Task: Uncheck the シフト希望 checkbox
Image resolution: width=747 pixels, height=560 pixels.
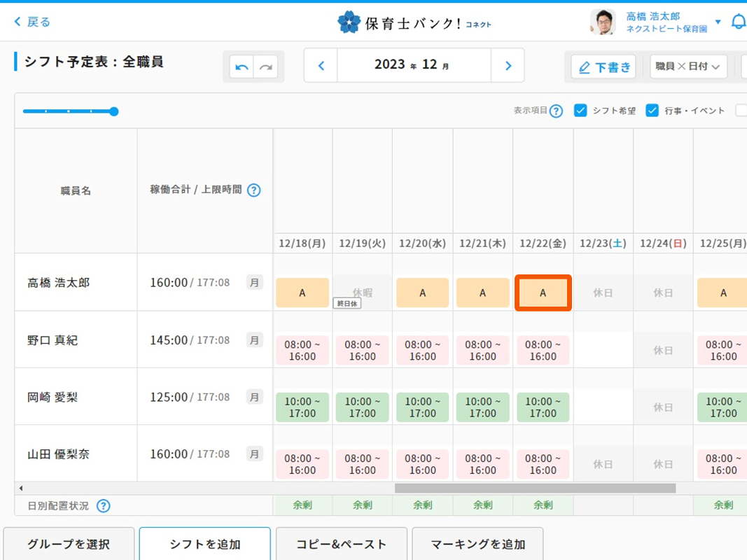Action: pyautogui.click(x=580, y=111)
